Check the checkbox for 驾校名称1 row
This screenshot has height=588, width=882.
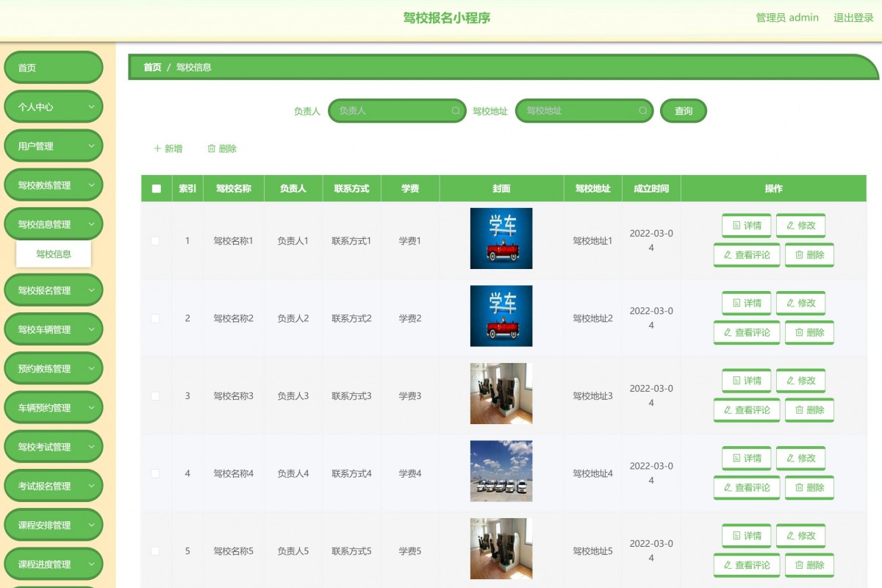155,240
